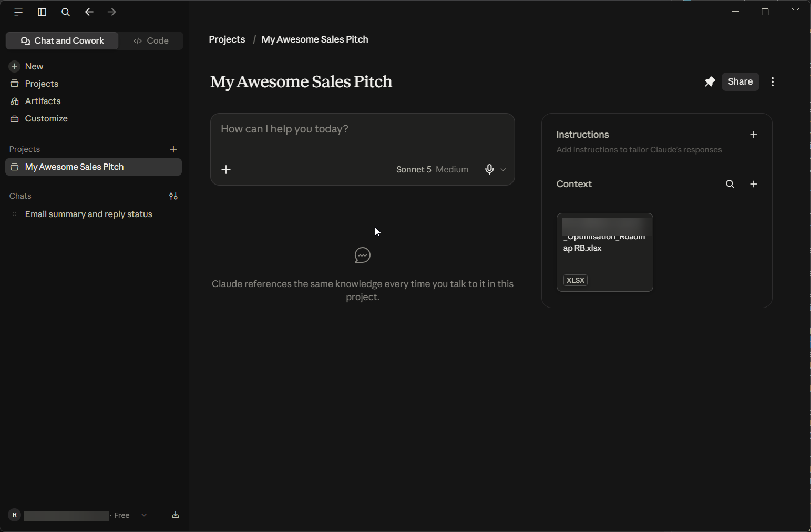Click the chat bubble icon in empty state
811x532 pixels.
[x=363, y=255]
